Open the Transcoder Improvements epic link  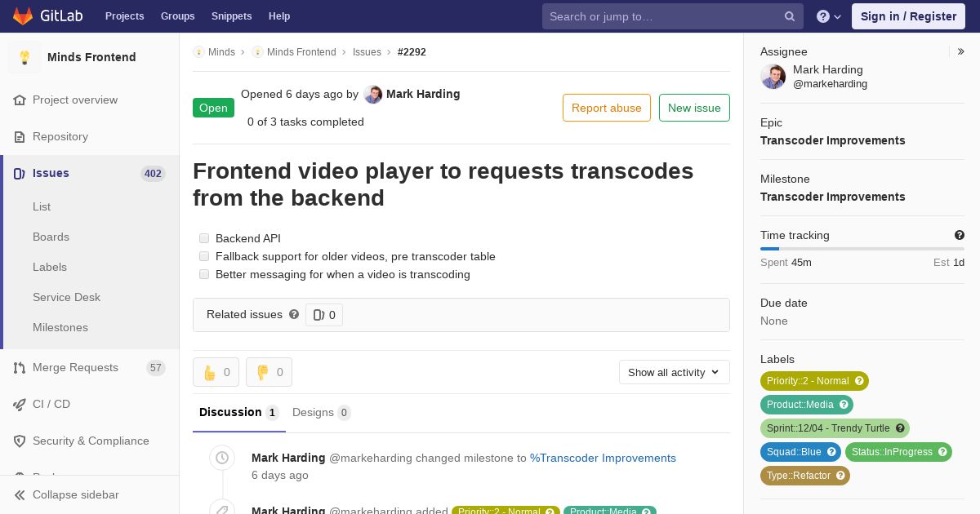click(x=832, y=140)
